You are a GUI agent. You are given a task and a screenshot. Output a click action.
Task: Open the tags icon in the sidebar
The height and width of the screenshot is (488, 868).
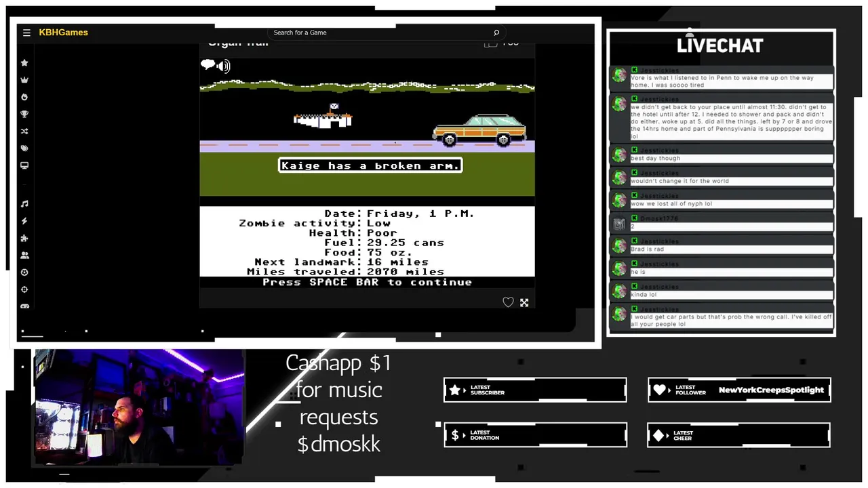(24, 148)
